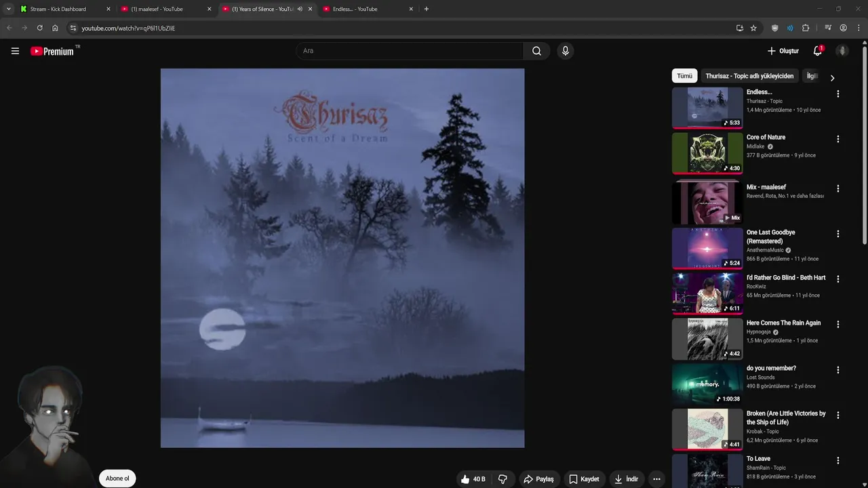Bookmark this page with star icon
This screenshot has width=868, height=488.
pos(753,28)
